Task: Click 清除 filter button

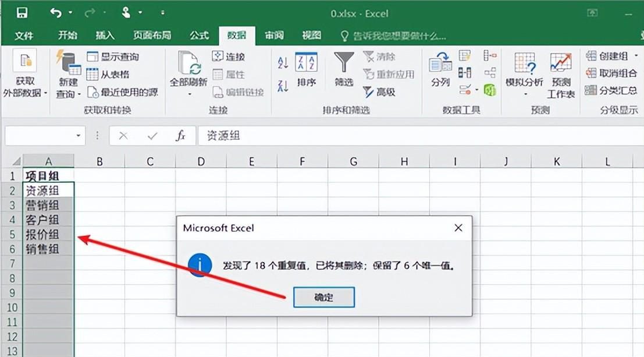Action: click(x=379, y=56)
